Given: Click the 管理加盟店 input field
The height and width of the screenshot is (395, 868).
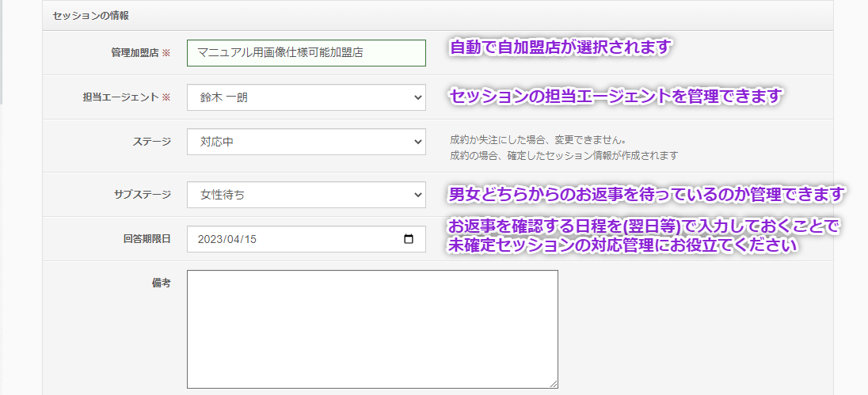Looking at the screenshot, I should click(306, 53).
